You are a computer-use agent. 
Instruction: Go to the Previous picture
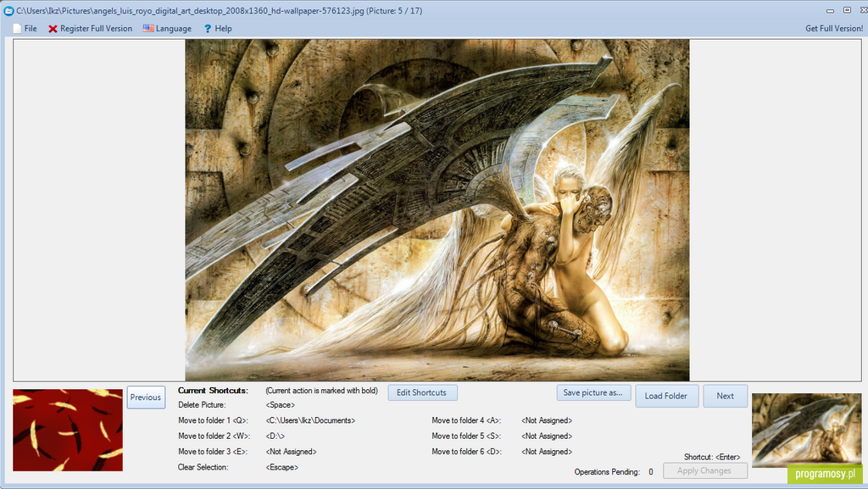tap(146, 397)
